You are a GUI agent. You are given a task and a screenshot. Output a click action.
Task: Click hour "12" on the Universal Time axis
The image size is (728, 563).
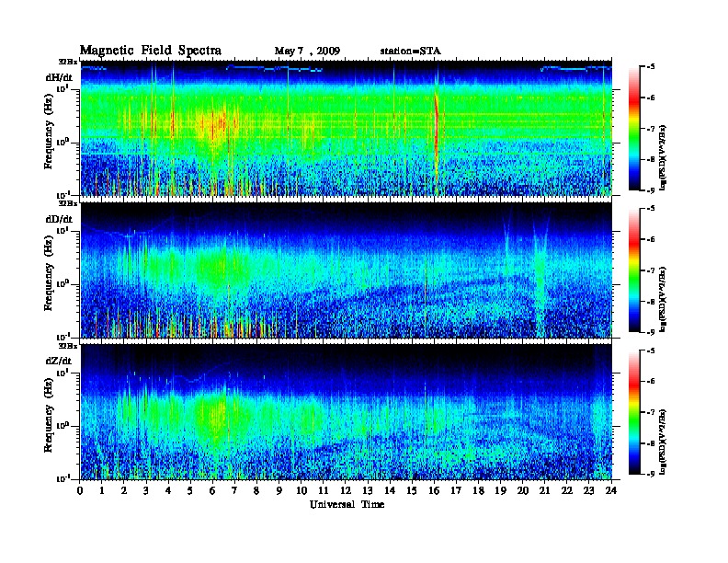pyautogui.click(x=346, y=490)
